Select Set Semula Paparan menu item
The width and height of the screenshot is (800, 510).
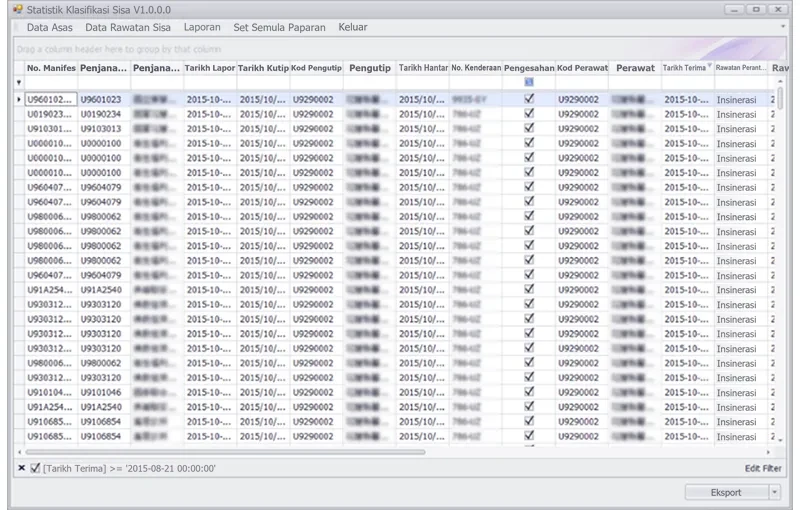click(279, 28)
